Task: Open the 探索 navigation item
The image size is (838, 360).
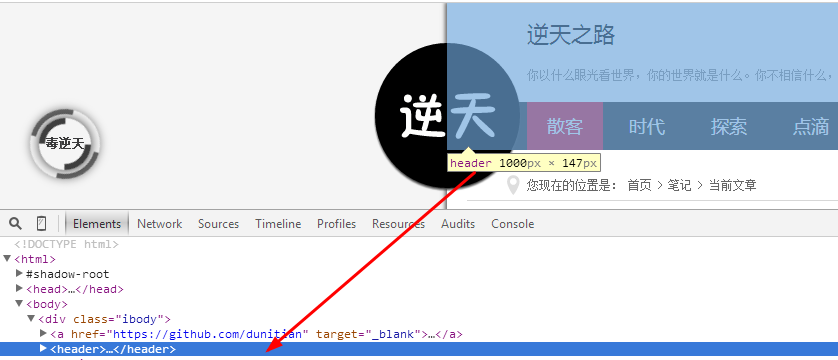Action: tap(728, 126)
